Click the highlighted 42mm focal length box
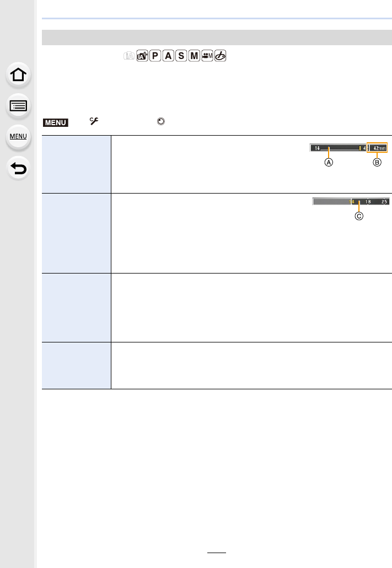 pyautogui.click(x=377, y=148)
